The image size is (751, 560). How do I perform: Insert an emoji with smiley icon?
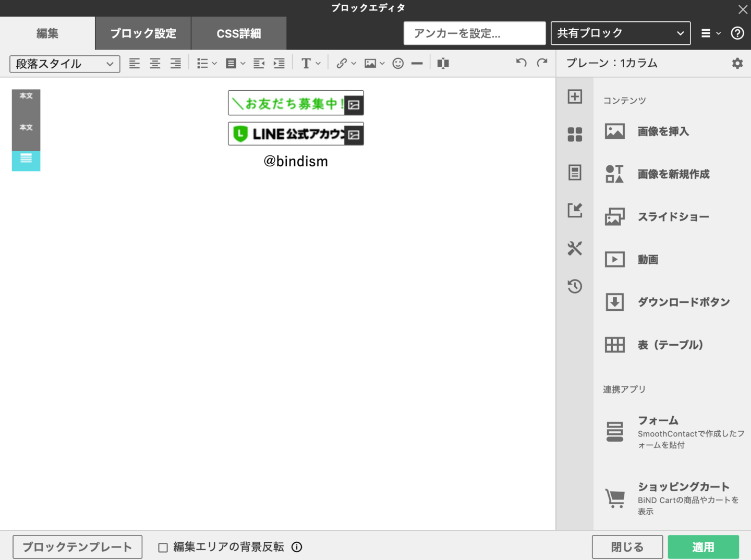(398, 64)
